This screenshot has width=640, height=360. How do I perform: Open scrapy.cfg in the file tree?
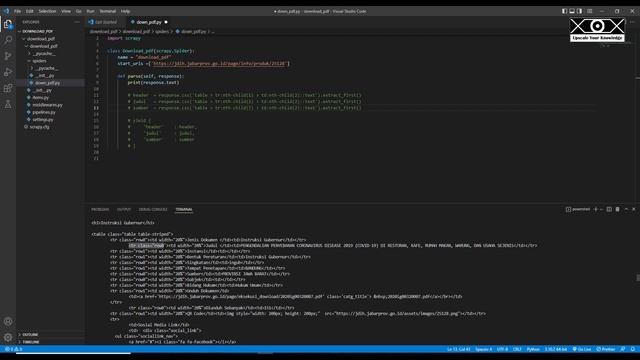click(x=39, y=127)
